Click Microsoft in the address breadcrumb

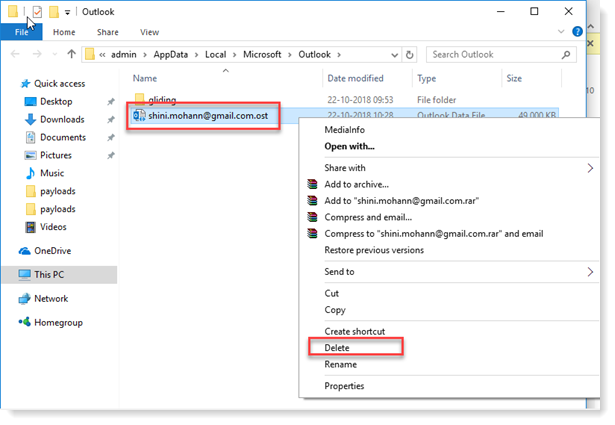click(x=262, y=54)
